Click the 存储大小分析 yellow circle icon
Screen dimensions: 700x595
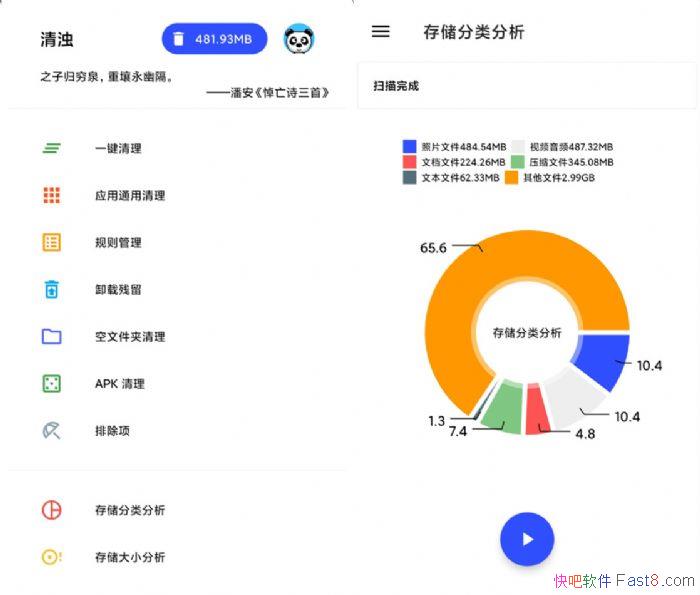52,557
